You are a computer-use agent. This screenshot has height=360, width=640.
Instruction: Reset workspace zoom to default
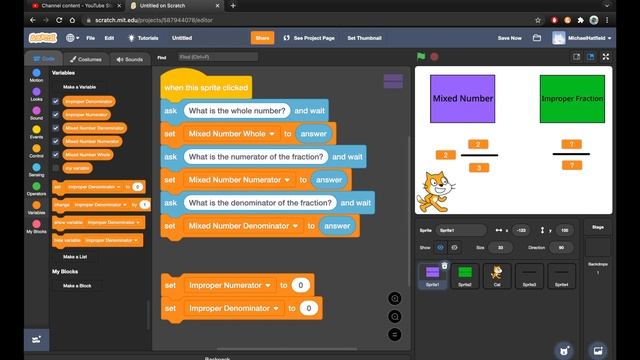pyautogui.click(x=394, y=335)
